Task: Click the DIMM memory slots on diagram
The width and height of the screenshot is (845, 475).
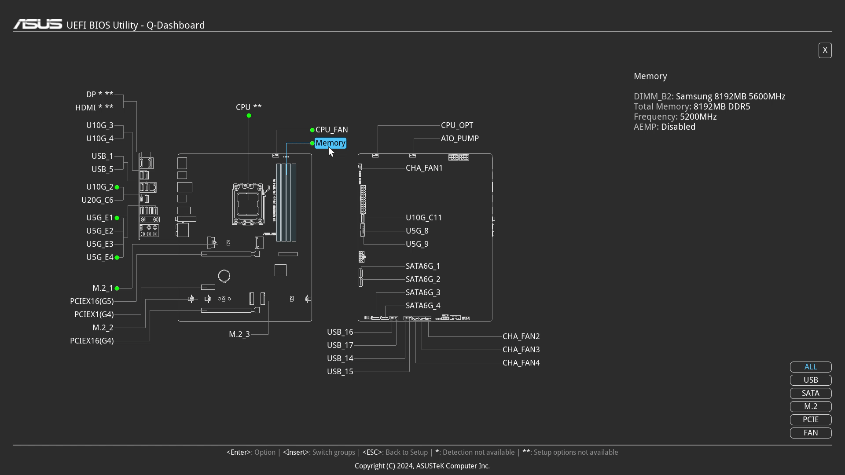Action: click(286, 202)
